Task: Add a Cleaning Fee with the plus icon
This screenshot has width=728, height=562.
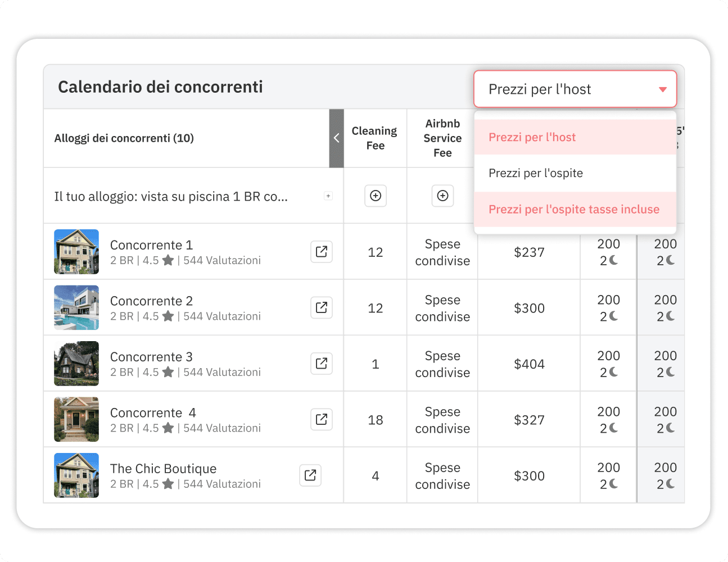Action: click(375, 196)
